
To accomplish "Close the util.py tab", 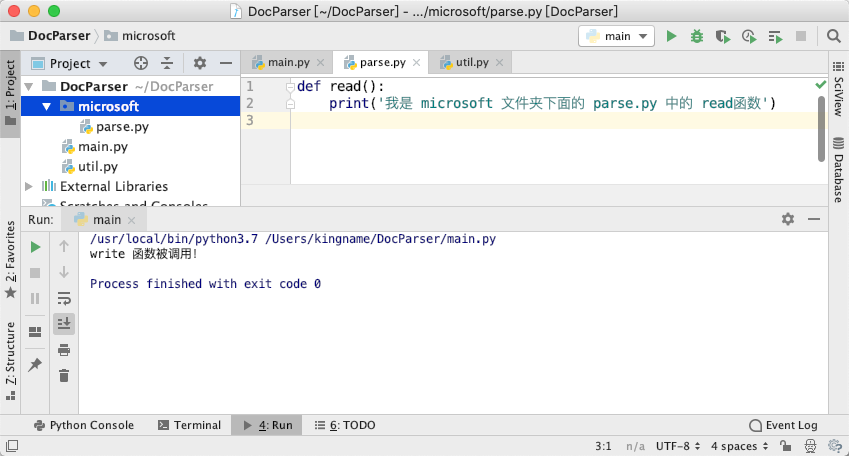I will tap(499, 63).
